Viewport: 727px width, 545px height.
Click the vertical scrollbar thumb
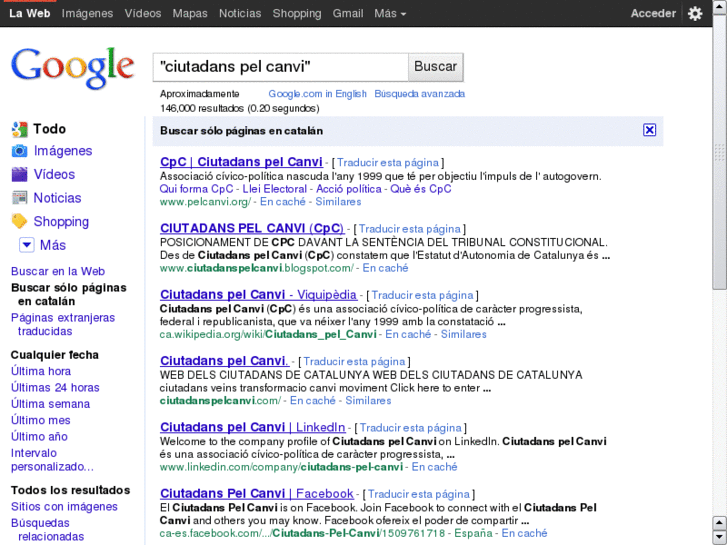pos(719,152)
